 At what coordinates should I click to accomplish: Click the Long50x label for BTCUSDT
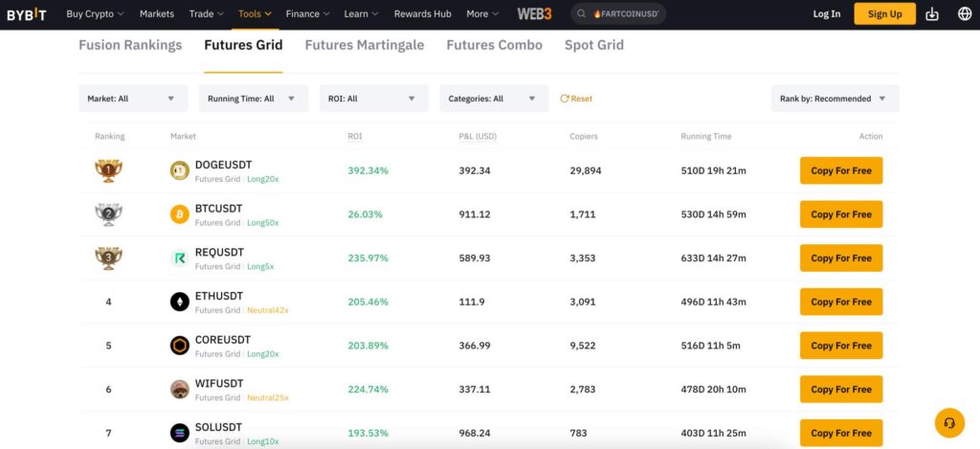coord(263,223)
